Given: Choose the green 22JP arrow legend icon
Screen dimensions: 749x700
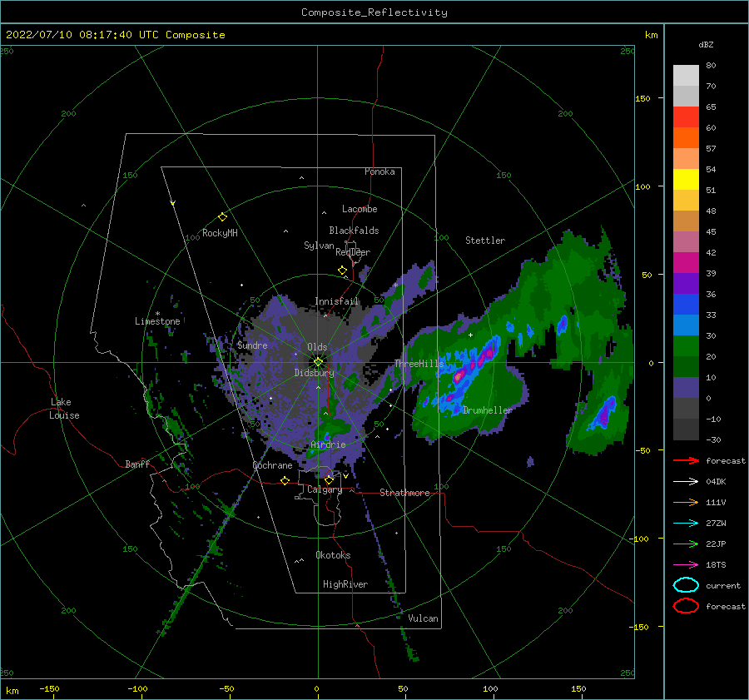Looking at the screenshot, I should click(x=686, y=544).
